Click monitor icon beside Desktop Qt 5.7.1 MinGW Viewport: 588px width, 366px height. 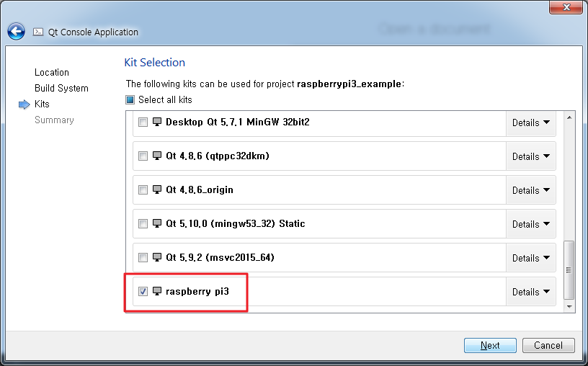[157, 122]
